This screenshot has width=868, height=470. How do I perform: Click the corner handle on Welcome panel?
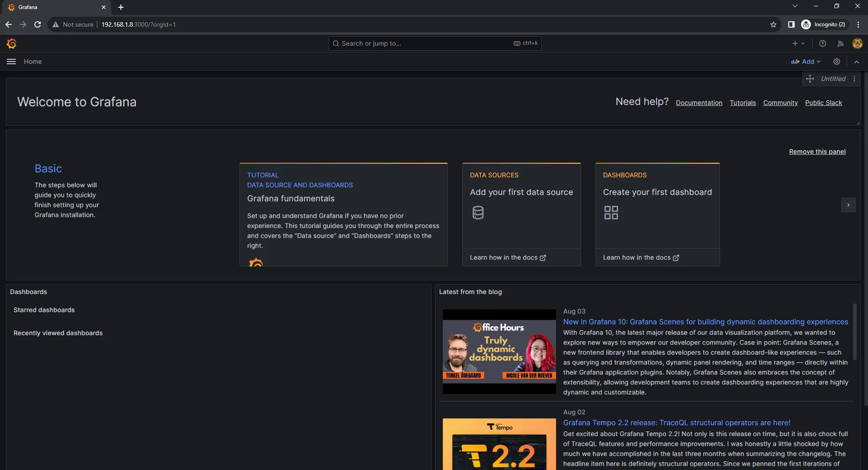pos(858,123)
